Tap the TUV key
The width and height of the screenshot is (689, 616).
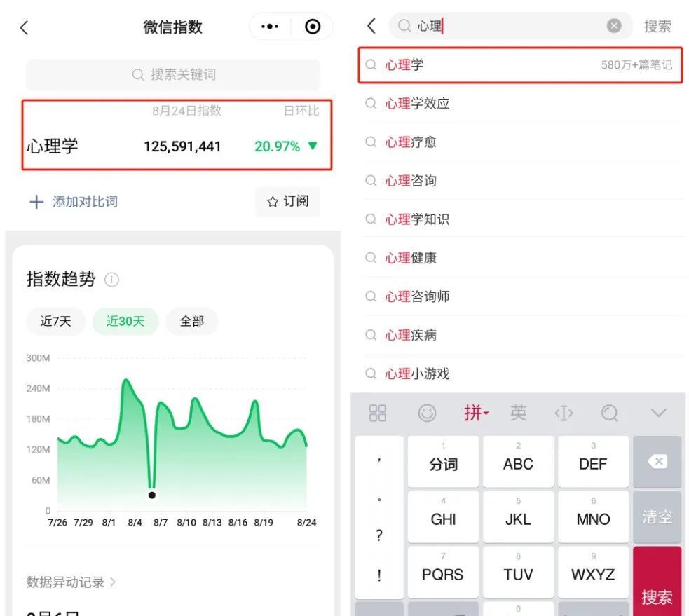(519, 572)
